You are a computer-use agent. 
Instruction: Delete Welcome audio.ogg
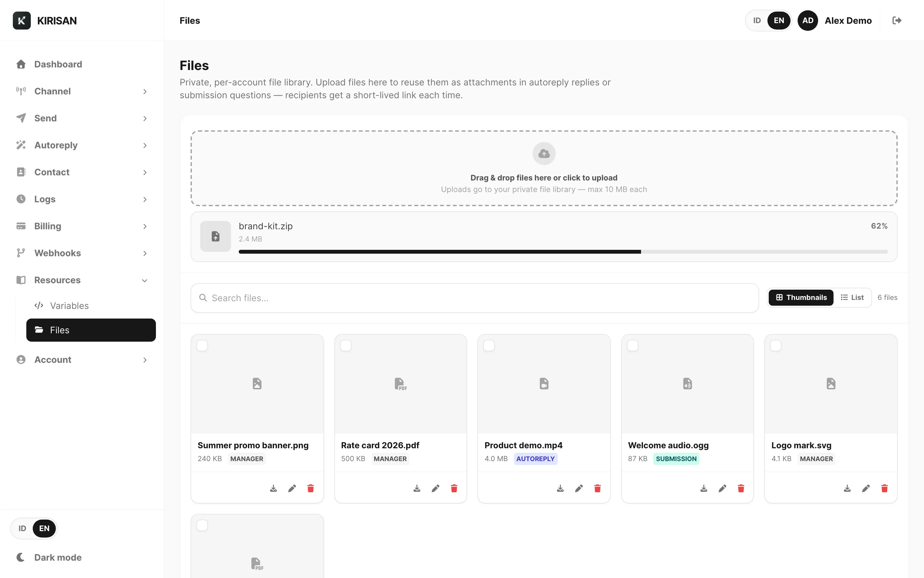(741, 488)
